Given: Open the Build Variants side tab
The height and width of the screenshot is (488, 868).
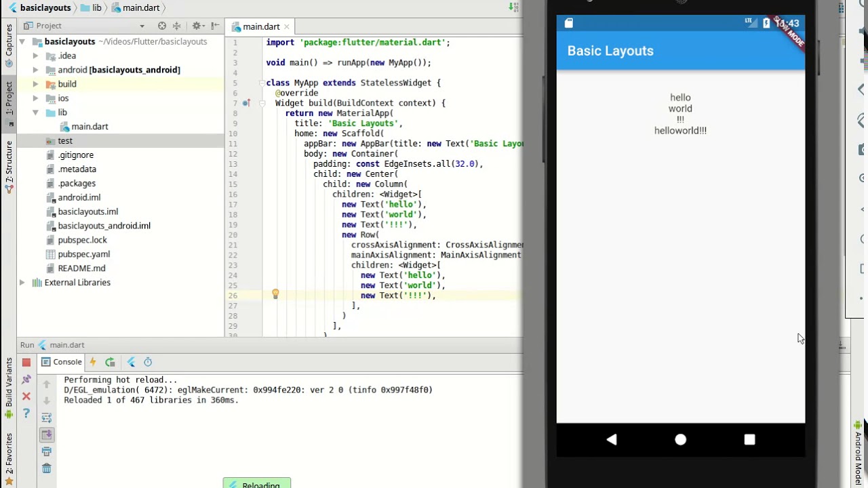Looking at the screenshot, I should [x=9, y=388].
